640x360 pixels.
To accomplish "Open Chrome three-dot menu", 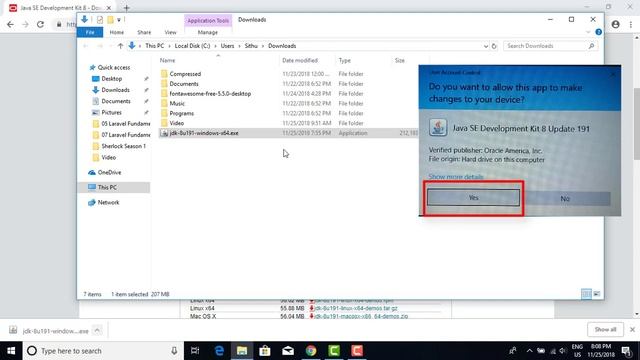I will 631,24.
